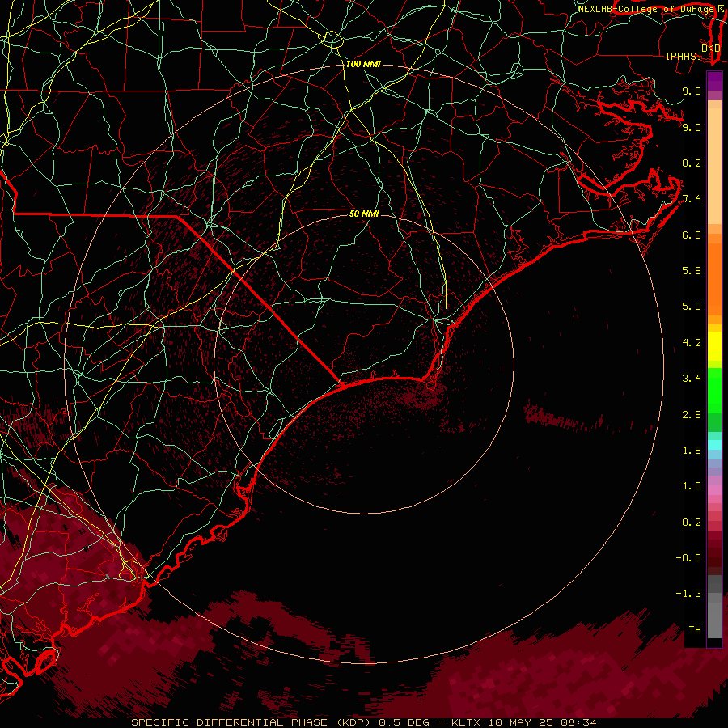Select the 4.2 scale value
The image size is (728, 728).
[692, 343]
